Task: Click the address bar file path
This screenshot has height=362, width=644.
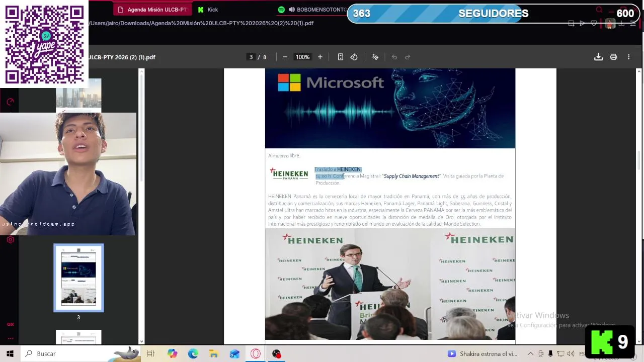Action: point(201,23)
